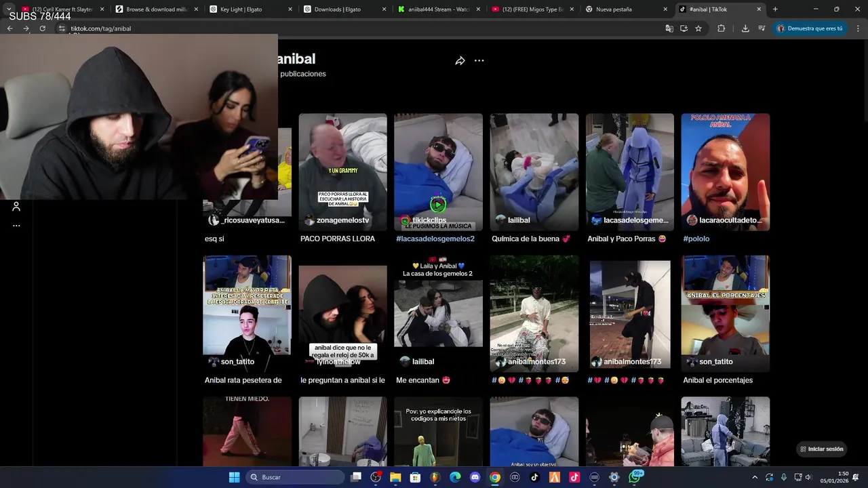Open FL Studio from the taskbar

(435, 477)
